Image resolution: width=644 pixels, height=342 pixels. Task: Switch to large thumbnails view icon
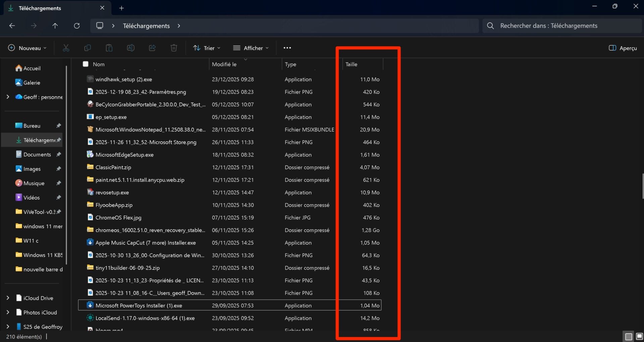[639, 337]
